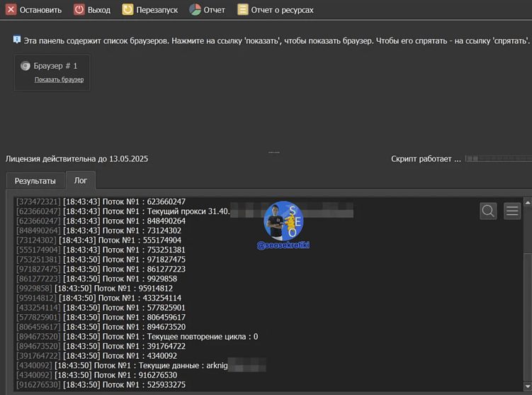Click the info icon beside the browser panel hint

[16, 40]
